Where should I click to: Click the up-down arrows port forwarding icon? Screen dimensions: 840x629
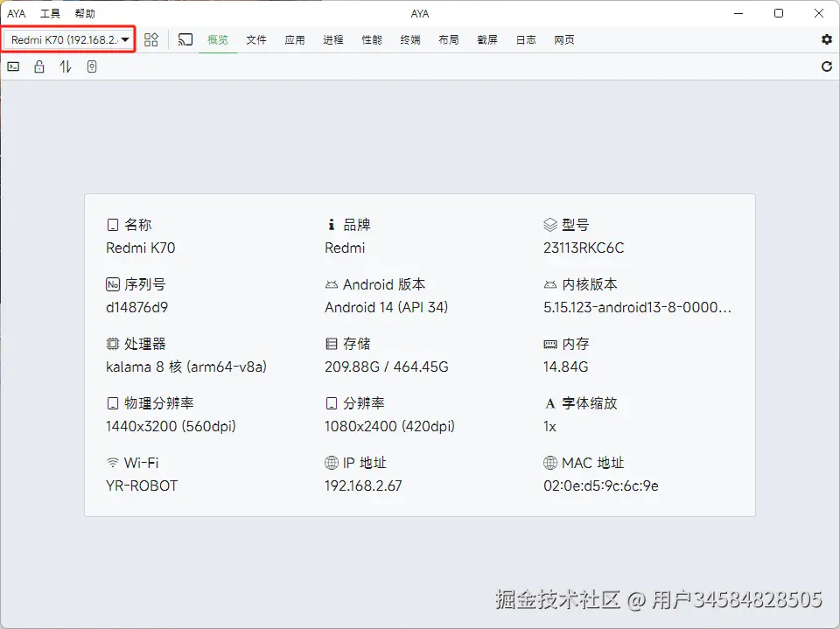click(66, 66)
